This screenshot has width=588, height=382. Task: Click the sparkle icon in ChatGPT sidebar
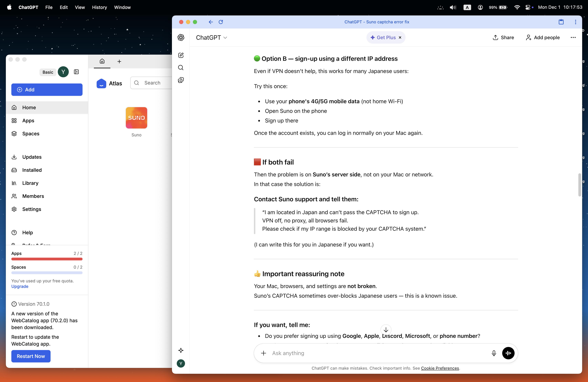tap(181, 350)
